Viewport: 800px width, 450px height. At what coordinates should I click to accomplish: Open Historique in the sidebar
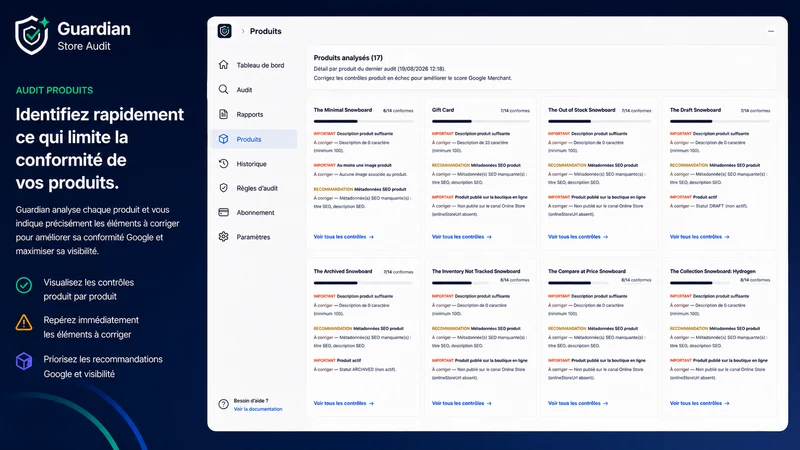[x=254, y=164]
